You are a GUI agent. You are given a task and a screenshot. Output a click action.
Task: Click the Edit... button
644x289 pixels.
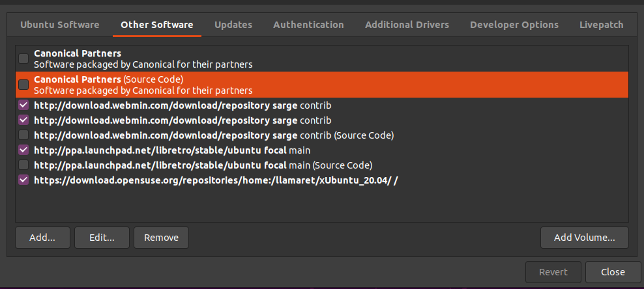pyautogui.click(x=102, y=238)
